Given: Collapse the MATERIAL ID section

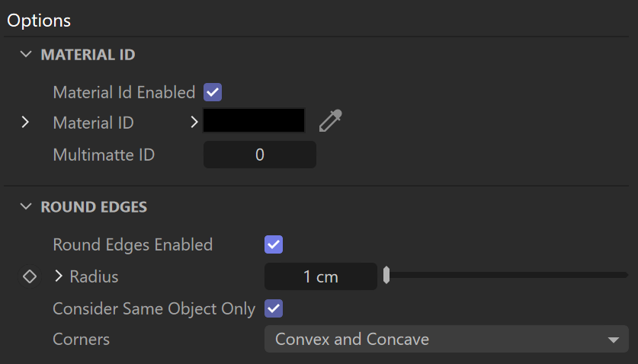Looking at the screenshot, I should pyautogui.click(x=26, y=54).
